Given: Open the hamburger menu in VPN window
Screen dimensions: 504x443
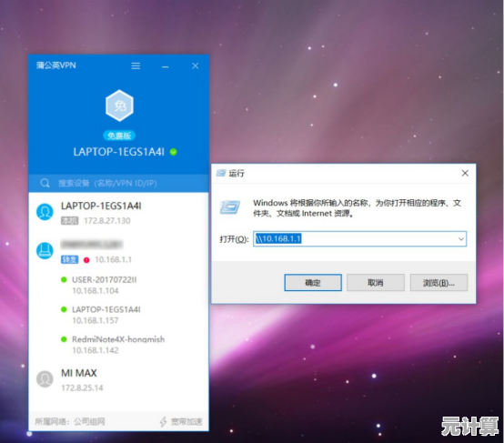Looking at the screenshot, I should pos(136,65).
